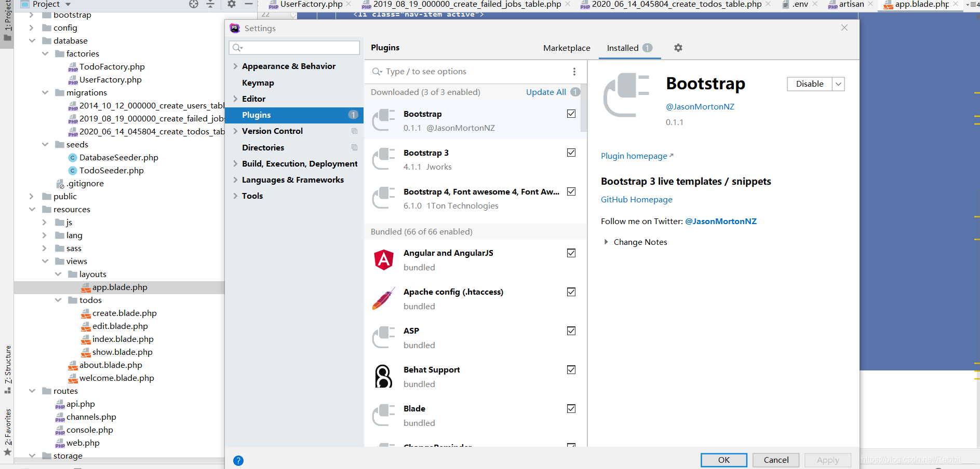980x469 pixels.
Task: Open the three-dot plugin search options menu
Action: coord(574,72)
